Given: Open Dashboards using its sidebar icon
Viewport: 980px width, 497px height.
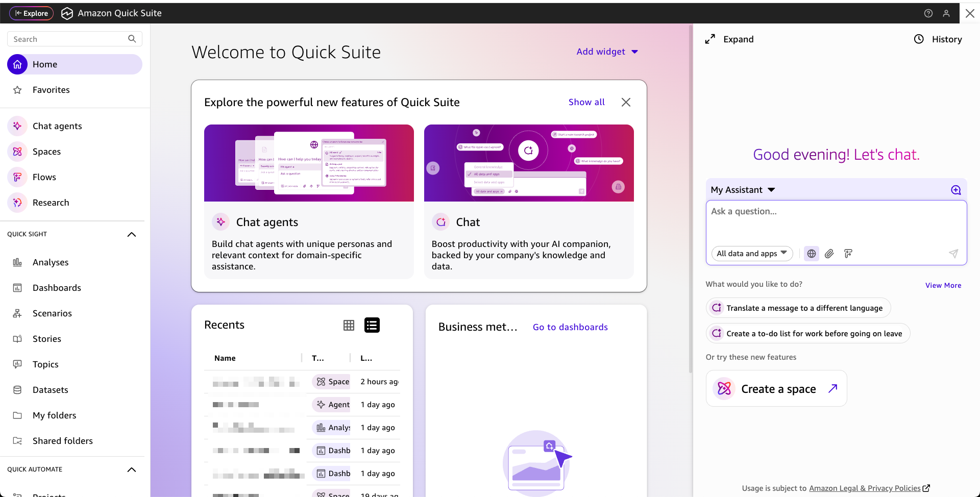Looking at the screenshot, I should coord(17,287).
